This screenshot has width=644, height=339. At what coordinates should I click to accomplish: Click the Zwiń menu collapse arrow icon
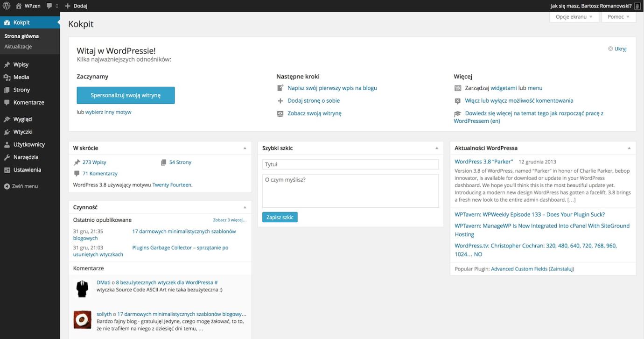pos(7,186)
